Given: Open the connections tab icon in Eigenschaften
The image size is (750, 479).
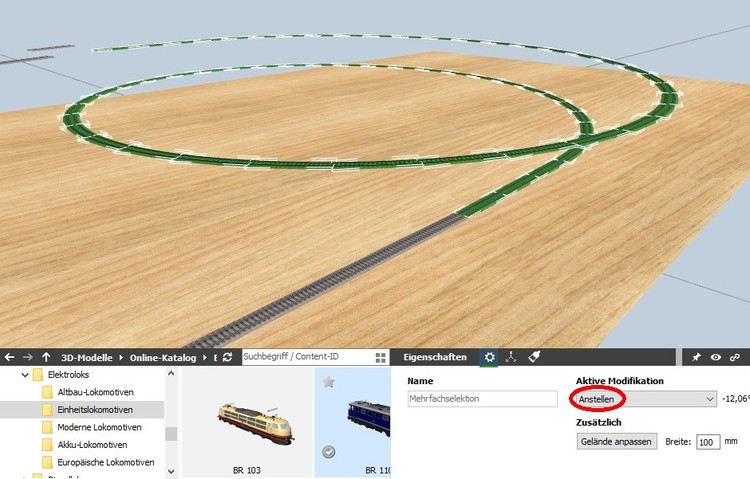Looking at the screenshot, I should 511,357.
